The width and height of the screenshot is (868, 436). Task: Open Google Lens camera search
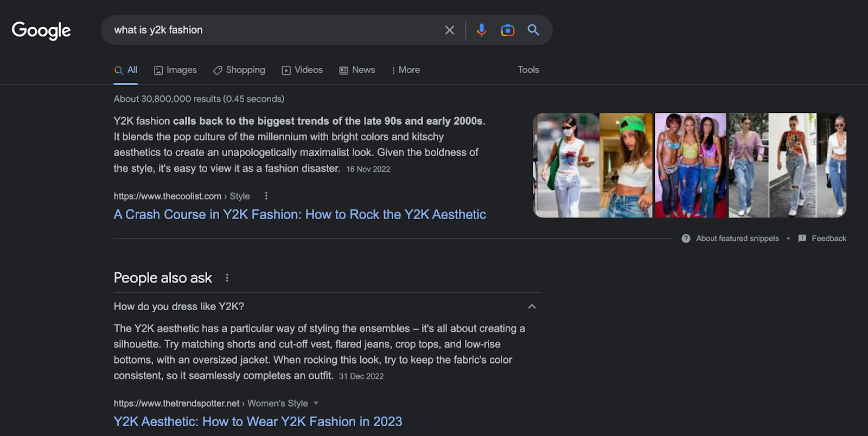[507, 30]
